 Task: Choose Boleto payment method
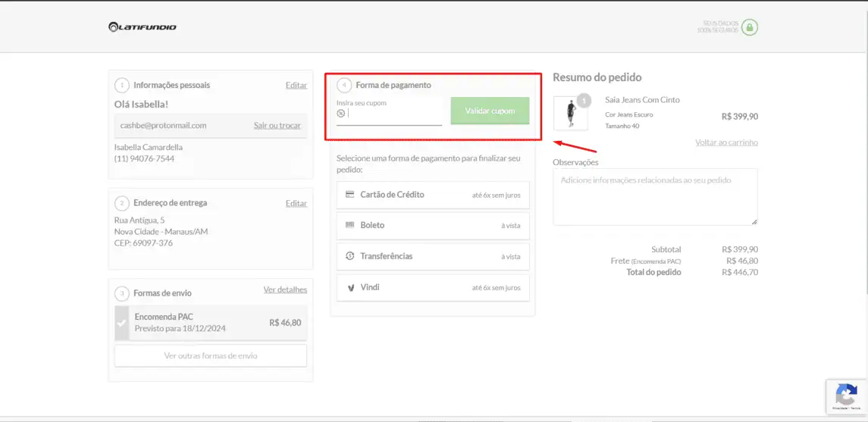click(x=433, y=226)
